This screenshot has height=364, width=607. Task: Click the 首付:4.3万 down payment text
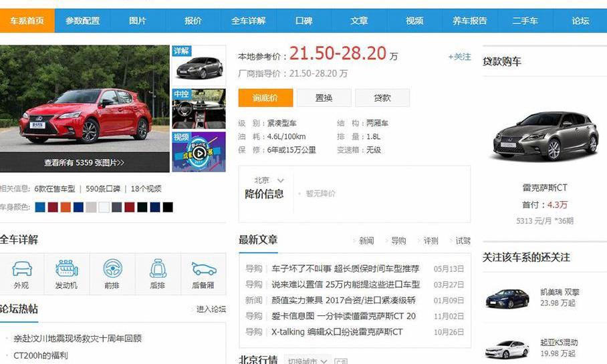pos(545,205)
